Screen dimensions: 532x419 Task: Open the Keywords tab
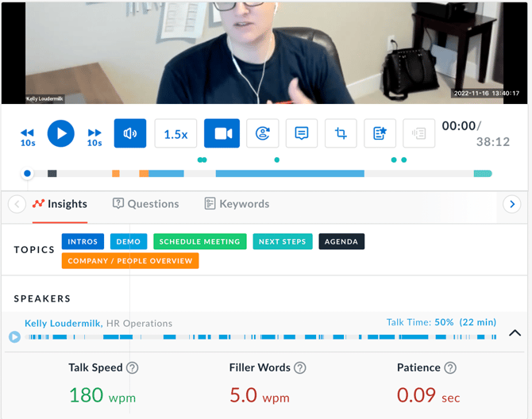[237, 204]
